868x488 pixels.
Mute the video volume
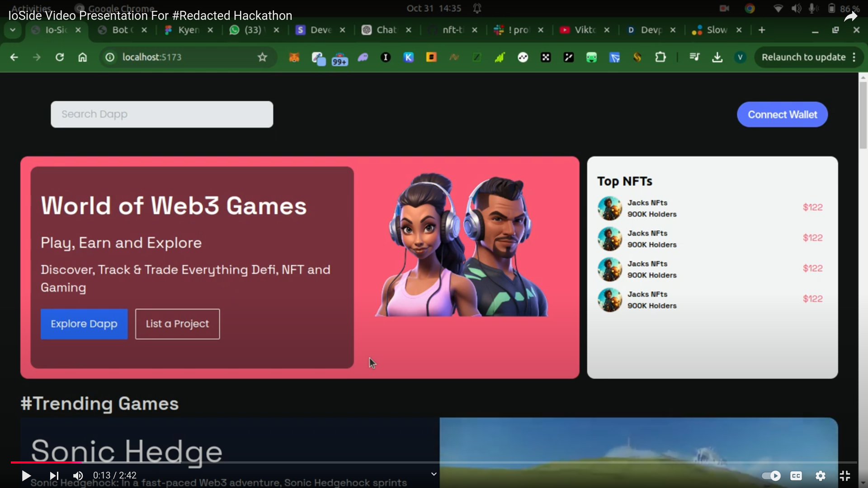point(78,475)
